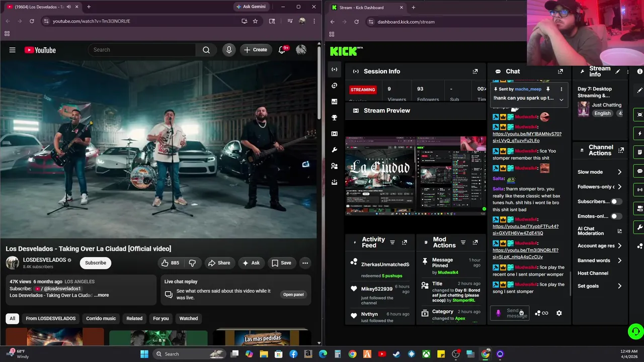Open Kick sidebar community users icon

coord(335,166)
